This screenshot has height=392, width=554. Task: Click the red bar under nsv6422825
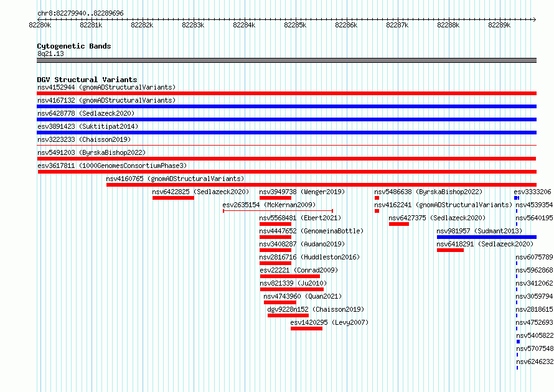click(x=173, y=198)
